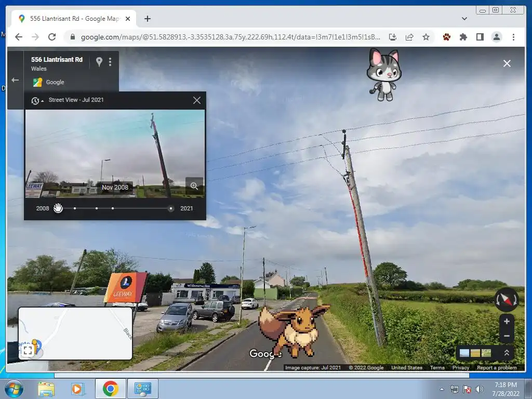The height and width of the screenshot is (399, 532).
Task: Collapse the Street View date history panel
Action: pyautogui.click(x=37, y=100)
